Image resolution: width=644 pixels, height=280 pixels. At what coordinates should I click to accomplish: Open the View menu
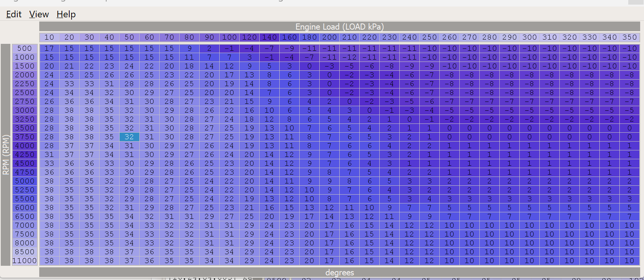[39, 15]
